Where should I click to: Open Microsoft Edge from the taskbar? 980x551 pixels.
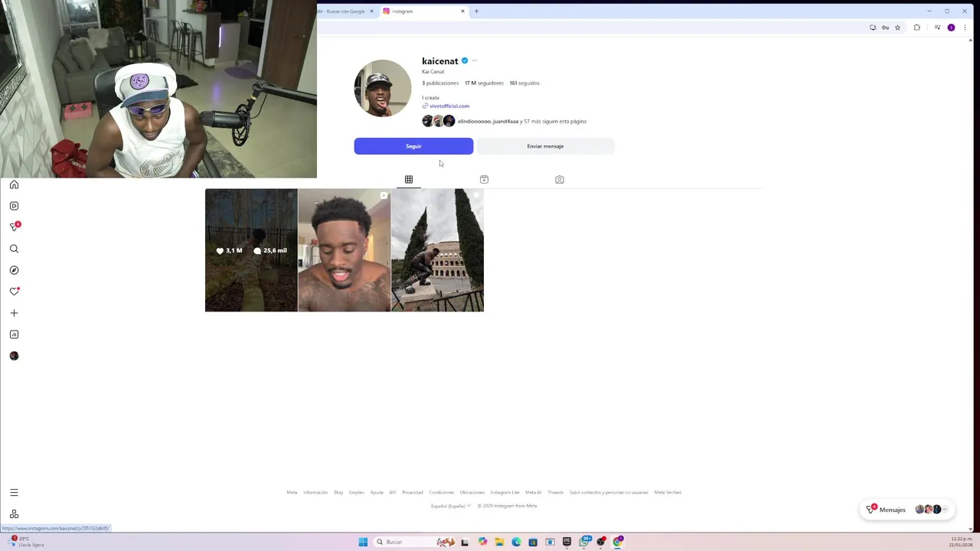(x=516, y=542)
